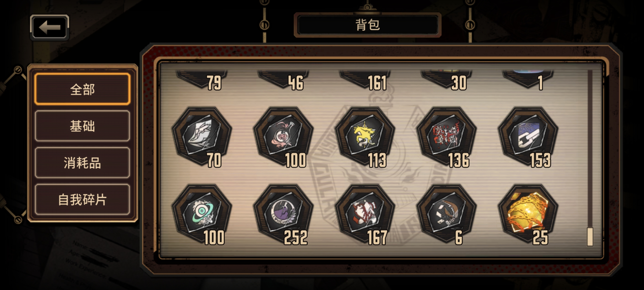Go back with the arrow button
644x290 pixels.
49,27
